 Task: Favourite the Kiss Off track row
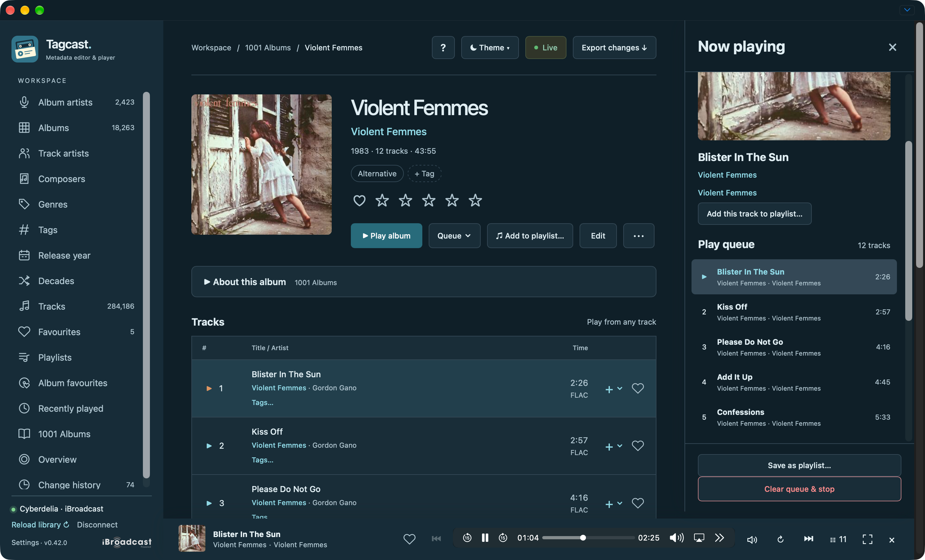click(638, 446)
